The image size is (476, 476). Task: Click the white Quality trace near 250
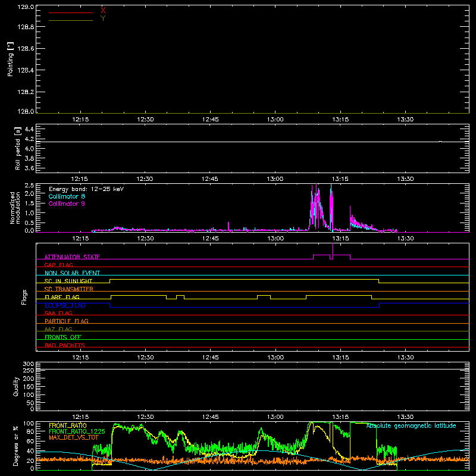click(x=252, y=369)
